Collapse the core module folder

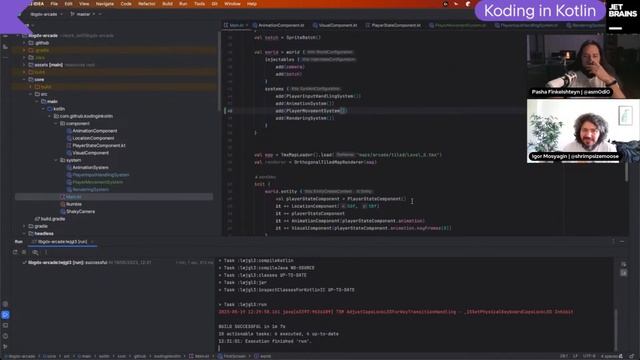[24, 80]
